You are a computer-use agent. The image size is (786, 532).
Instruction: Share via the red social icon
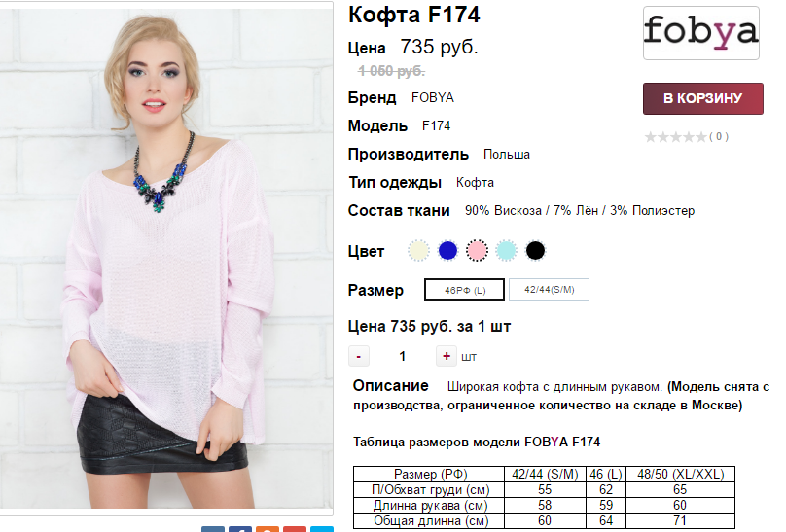click(x=294, y=529)
